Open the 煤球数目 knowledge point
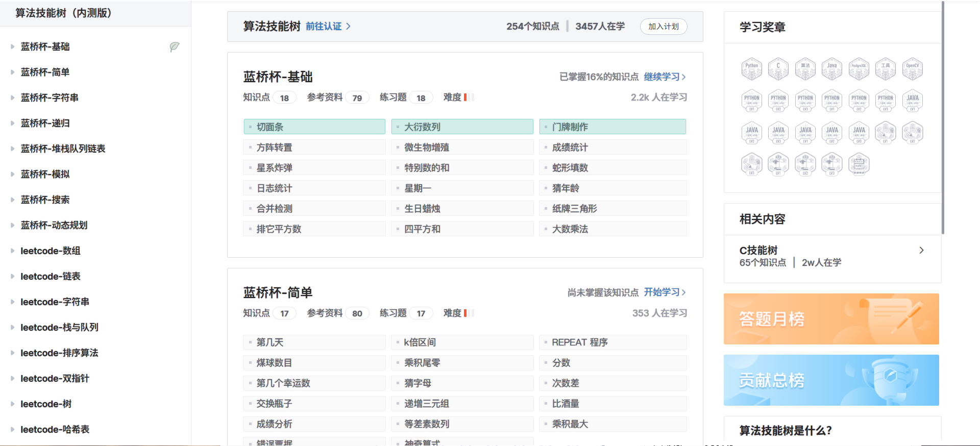The width and height of the screenshot is (980, 446). 314,362
